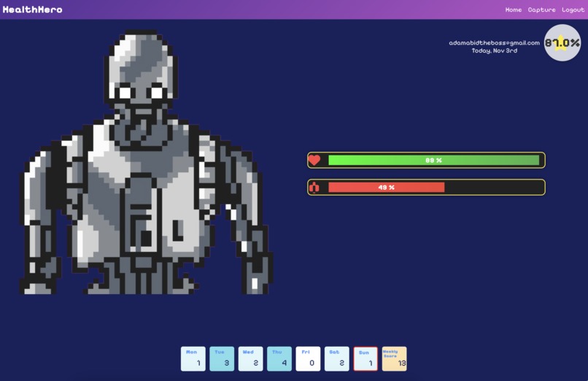Click the red 49% progress bar
Viewport: 588px width, 381px height.
point(386,187)
